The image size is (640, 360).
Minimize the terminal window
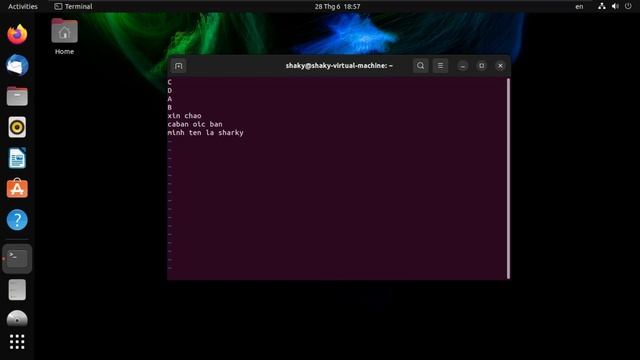462,66
